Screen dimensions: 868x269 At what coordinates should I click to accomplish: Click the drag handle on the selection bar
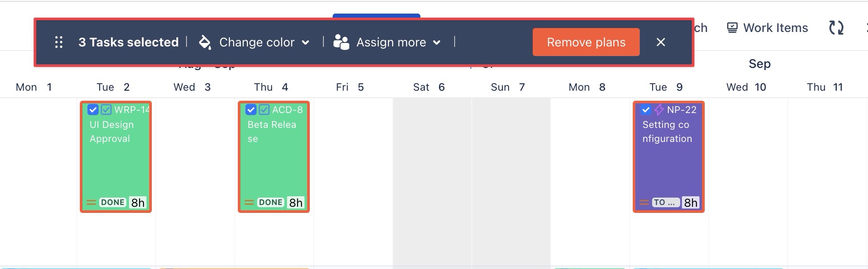coord(59,42)
